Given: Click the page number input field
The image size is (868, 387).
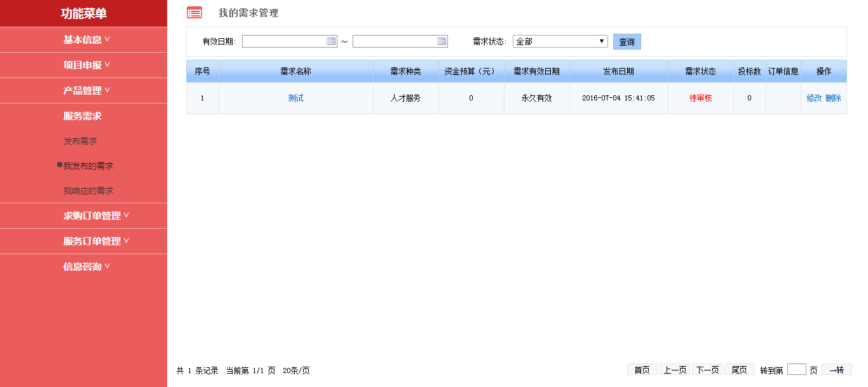Looking at the screenshot, I should click(x=796, y=369).
